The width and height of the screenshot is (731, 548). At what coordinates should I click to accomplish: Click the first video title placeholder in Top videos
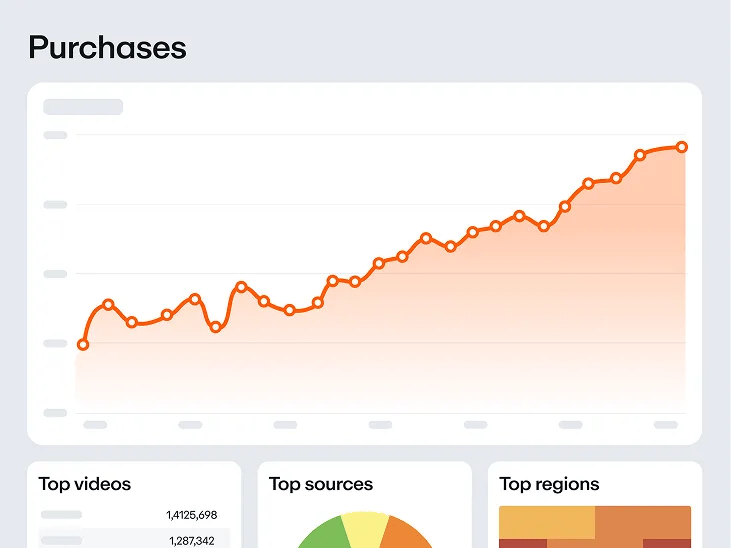[62, 515]
